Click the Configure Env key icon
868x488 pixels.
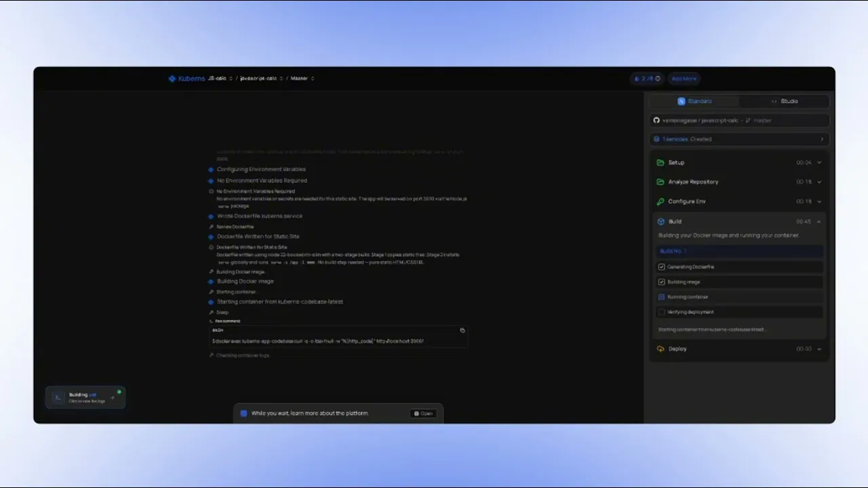point(660,201)
